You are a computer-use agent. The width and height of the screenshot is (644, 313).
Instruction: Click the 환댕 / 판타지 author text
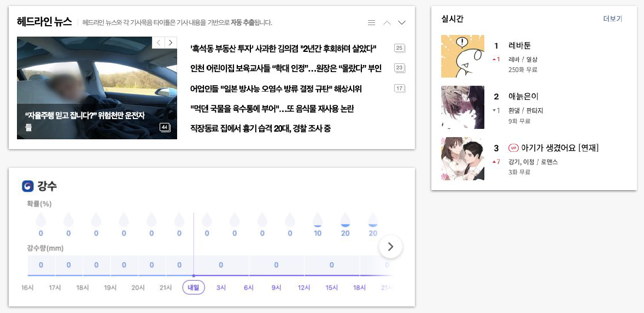coord(526,110)
